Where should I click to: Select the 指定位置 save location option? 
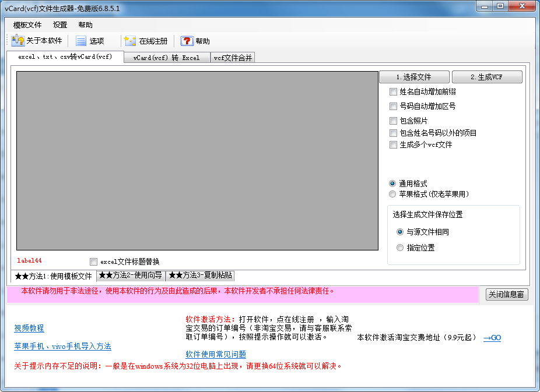coord(401,248)
